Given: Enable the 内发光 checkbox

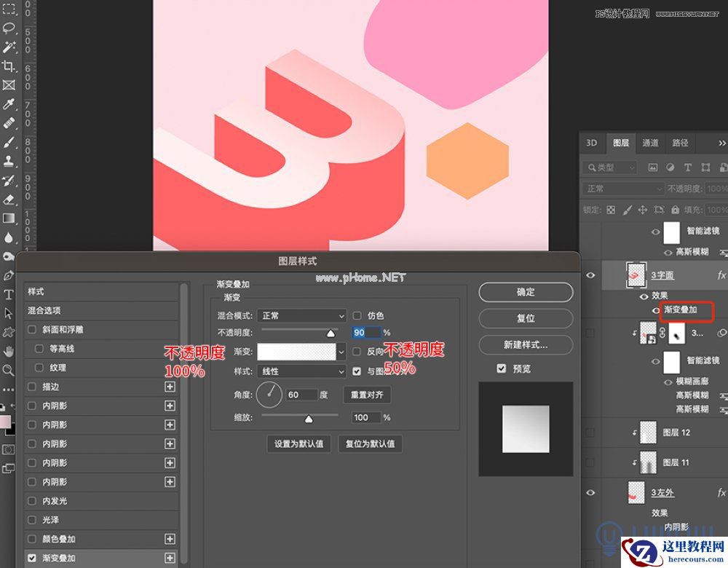Looking at the screenshot, I should pyautogui.click(x=32, y=501).
